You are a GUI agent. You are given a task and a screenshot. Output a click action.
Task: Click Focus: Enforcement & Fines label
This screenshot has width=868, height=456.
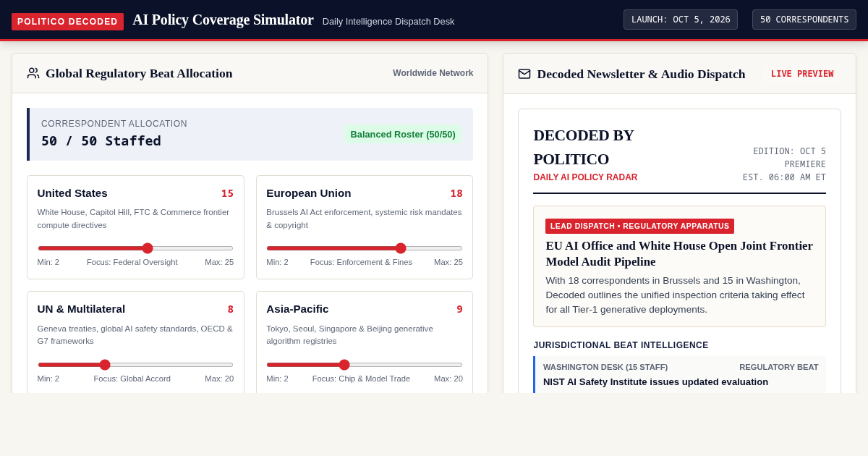tap(361, 262)
